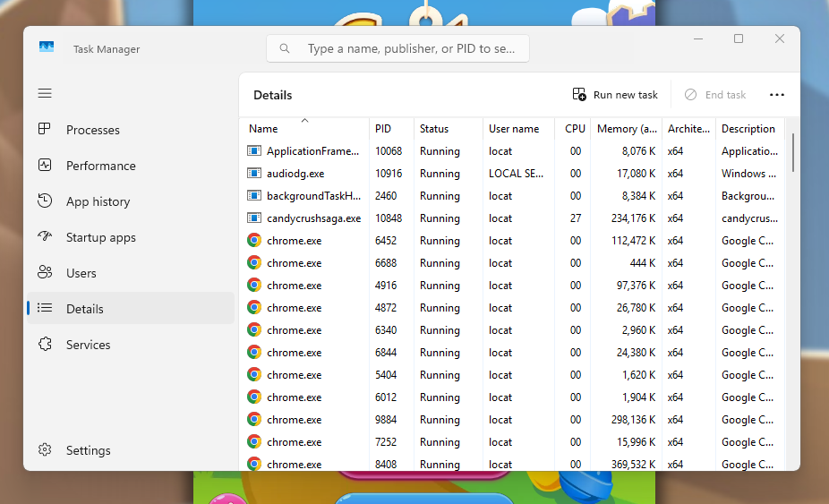Click Chrome icon for PID 9884 row

254,419
